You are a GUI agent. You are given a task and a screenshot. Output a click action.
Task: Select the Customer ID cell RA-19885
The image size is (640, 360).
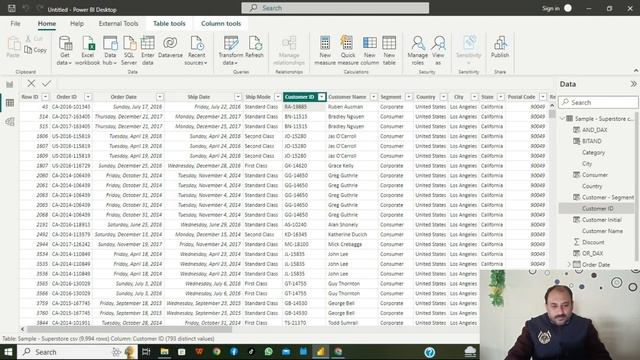pyautogui.click(x=304, y=107)
